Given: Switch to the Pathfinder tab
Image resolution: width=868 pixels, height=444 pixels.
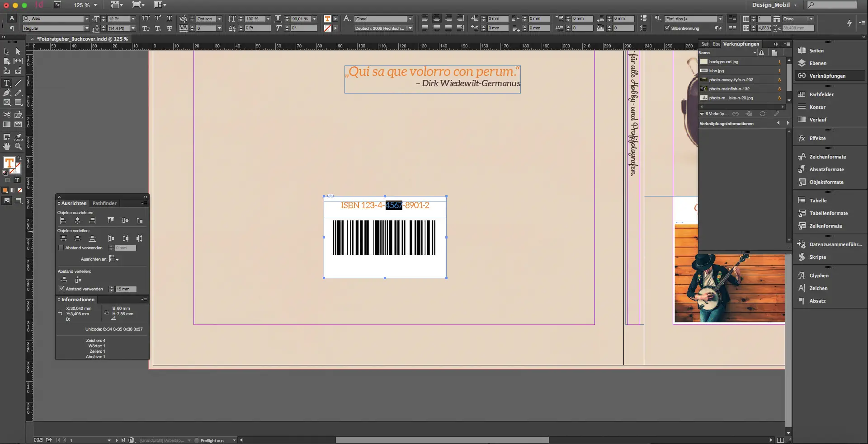Looking at the screenshot, I should point(104,203).
